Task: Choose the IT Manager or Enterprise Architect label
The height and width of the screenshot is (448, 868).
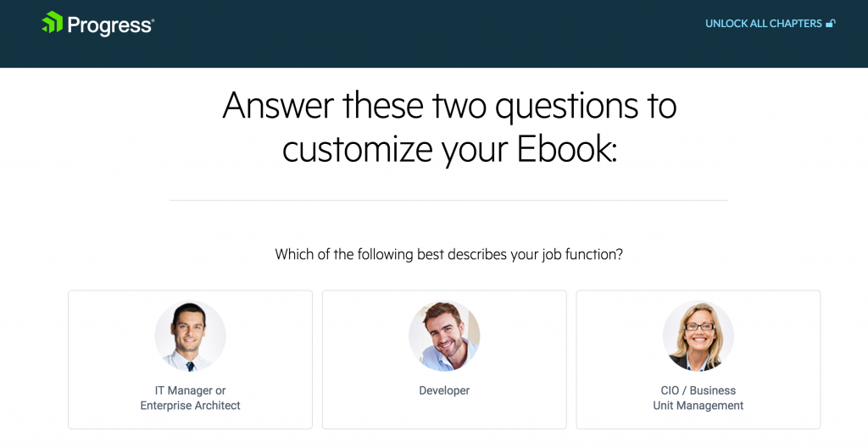Action: click(x=190, y=398)
